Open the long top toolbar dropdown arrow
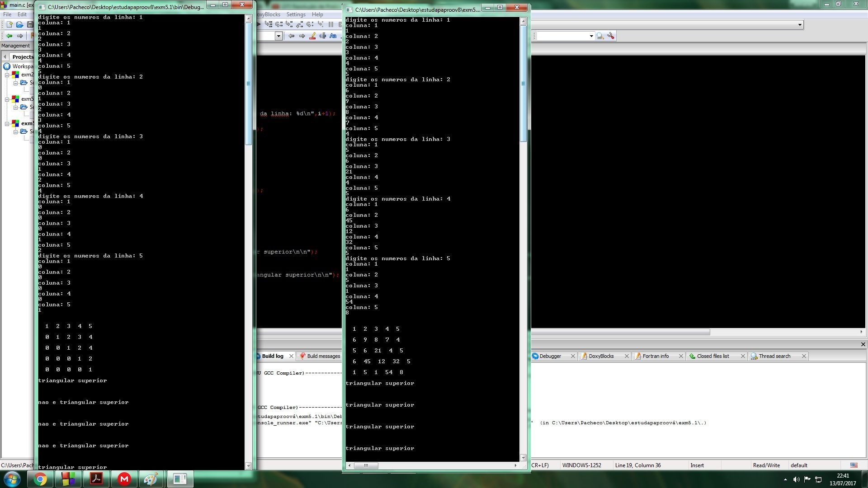The image size is (868, 488). coord(800,24)
